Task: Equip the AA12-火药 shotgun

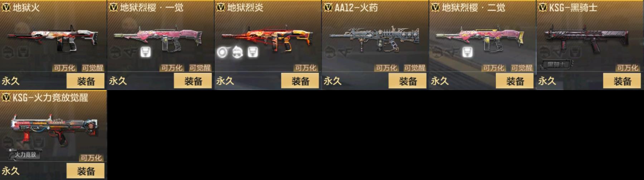Action: (x=408, y=81)
